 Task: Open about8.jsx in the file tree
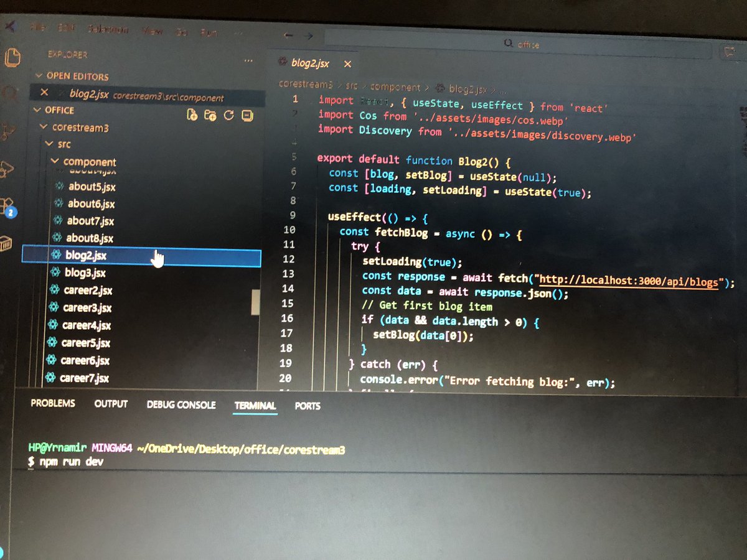(89, 238)
